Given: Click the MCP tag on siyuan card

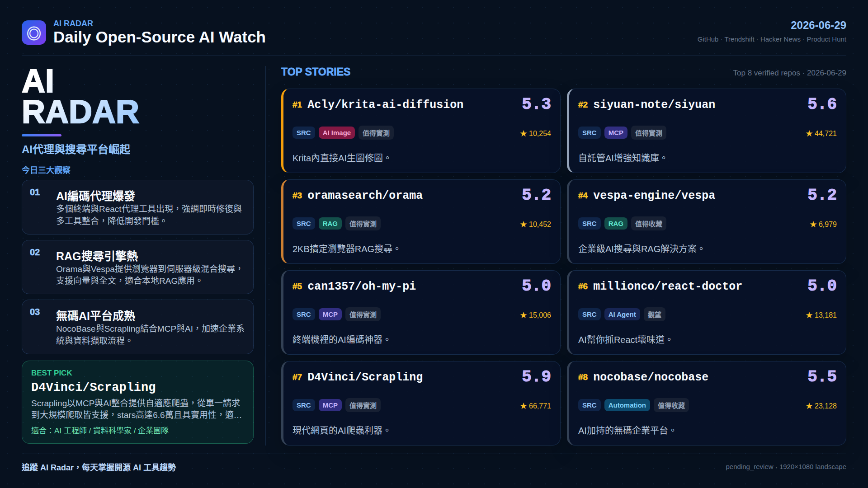Looking at the screenshot, I should pyautogui.click(x=616, y=133).
